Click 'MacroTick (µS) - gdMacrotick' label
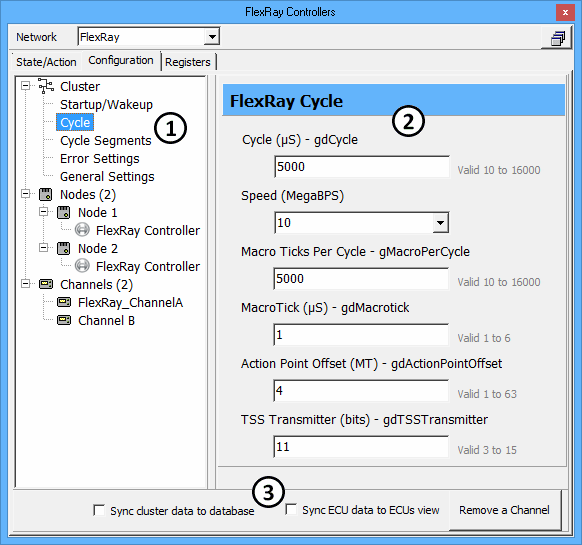582x545 pixels. 325,308
